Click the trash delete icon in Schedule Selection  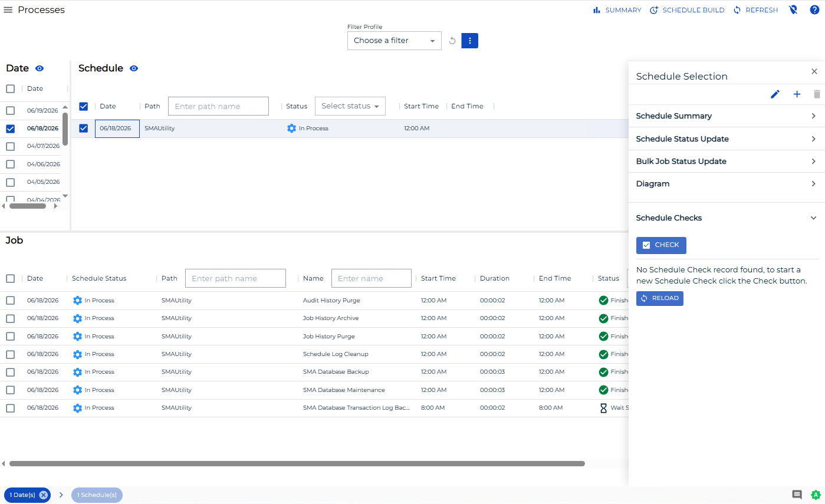click(x=817, y=94)
